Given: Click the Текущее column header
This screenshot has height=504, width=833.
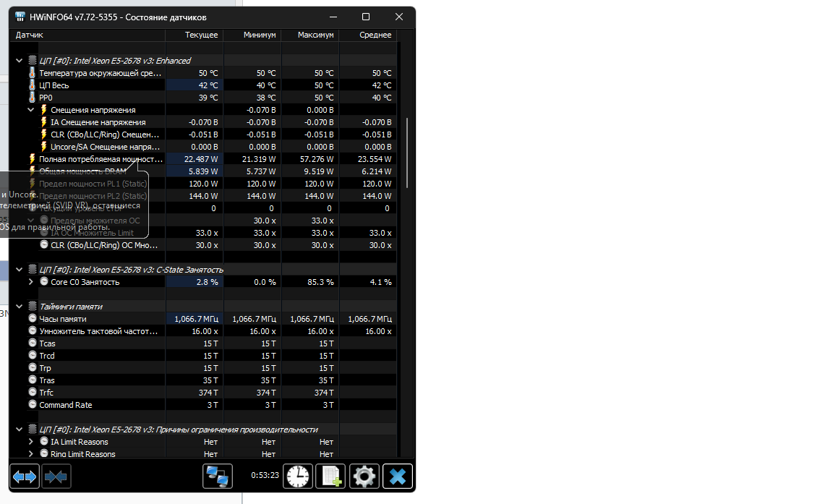Looking at the screenshot, I should (x=195, y=35).
